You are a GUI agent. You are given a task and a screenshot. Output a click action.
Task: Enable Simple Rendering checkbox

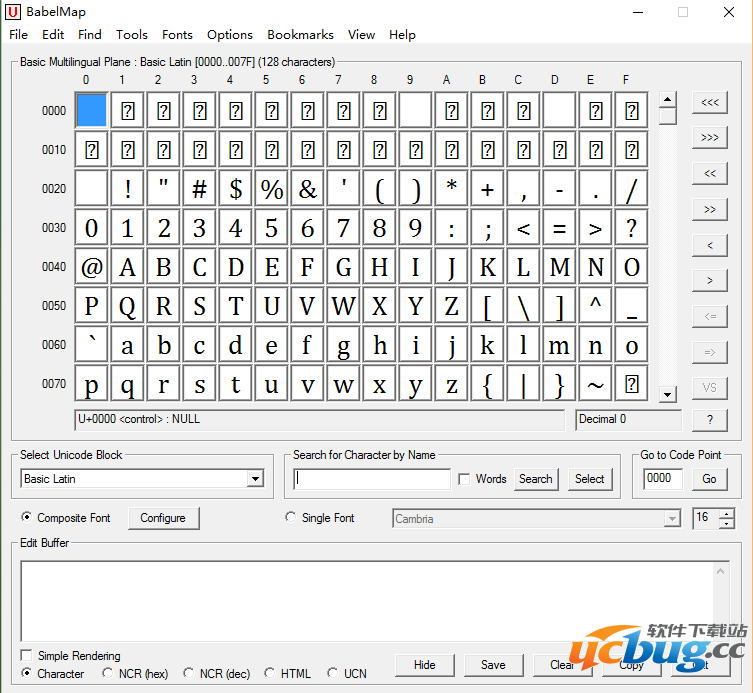26,656
